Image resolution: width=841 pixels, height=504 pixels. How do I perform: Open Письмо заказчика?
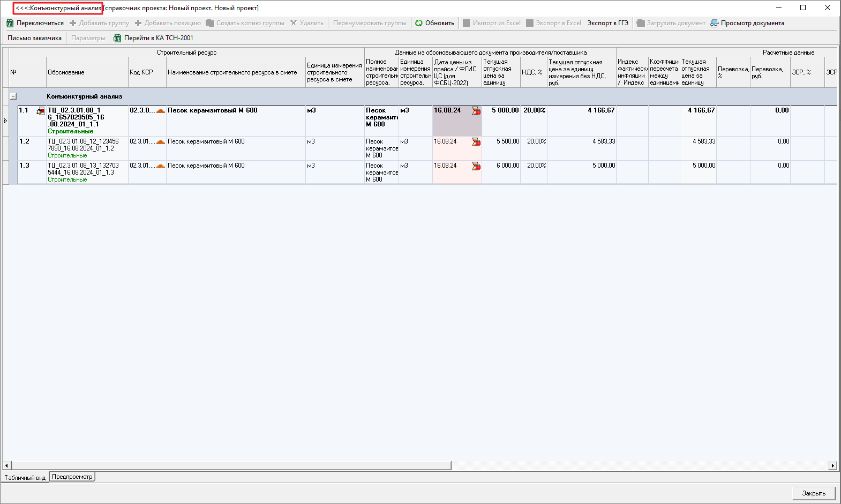click(x=34, y=38)
